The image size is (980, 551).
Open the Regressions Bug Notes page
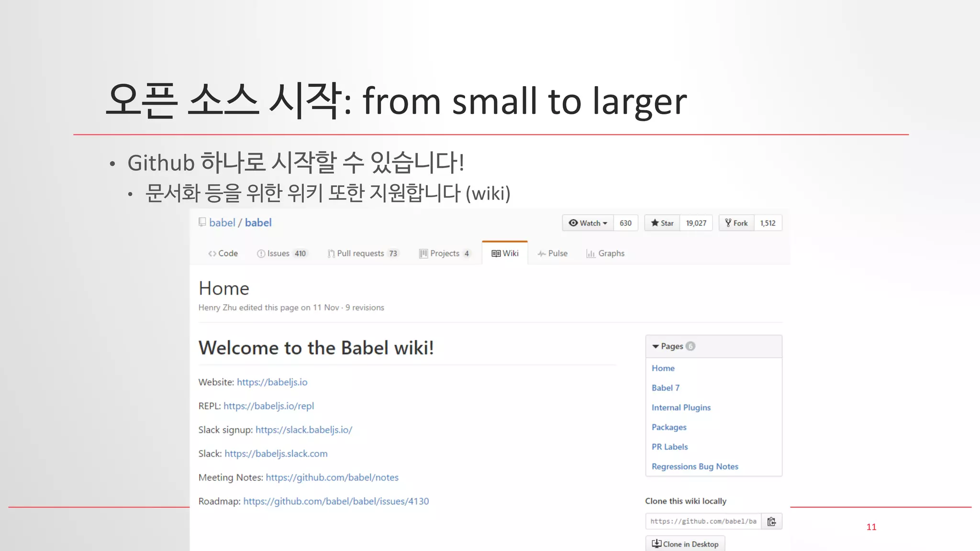[x=695, y=466]
